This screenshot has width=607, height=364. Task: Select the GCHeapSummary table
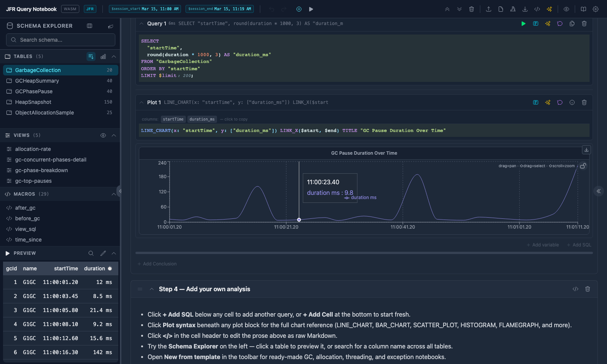click(x=61, y=81)
